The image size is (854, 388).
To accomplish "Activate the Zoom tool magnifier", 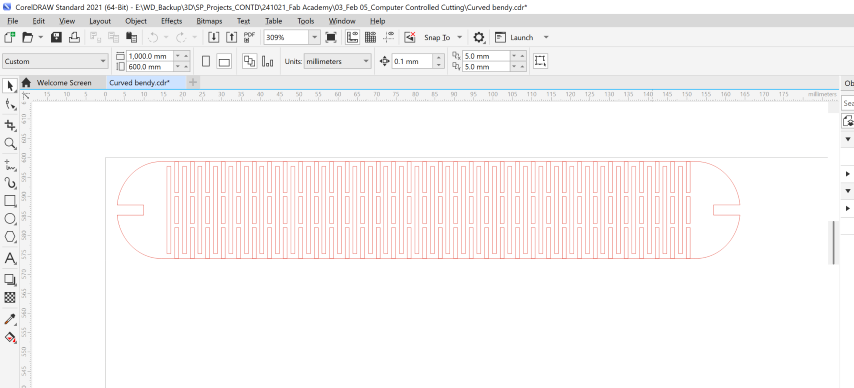I will coord(10,144).
